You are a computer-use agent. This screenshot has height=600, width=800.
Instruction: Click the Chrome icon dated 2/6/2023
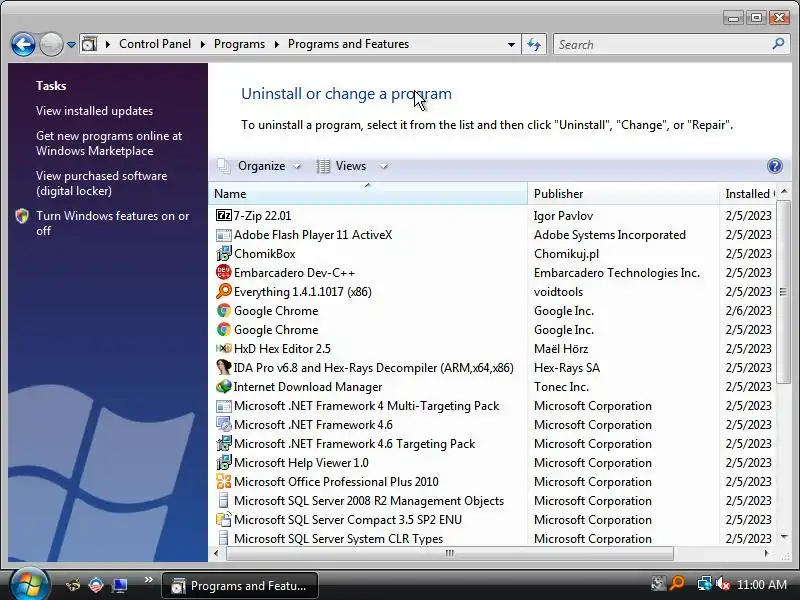coord(223,311)
